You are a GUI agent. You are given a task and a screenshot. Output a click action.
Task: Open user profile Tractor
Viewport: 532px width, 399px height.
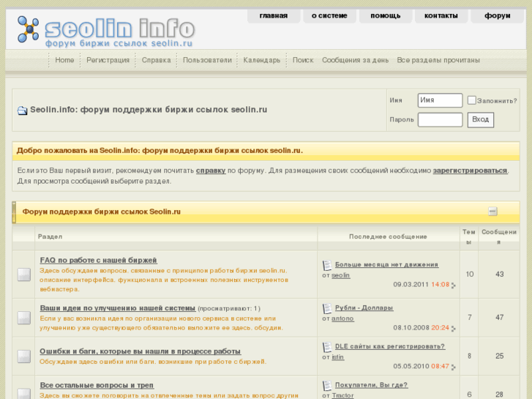342,395
